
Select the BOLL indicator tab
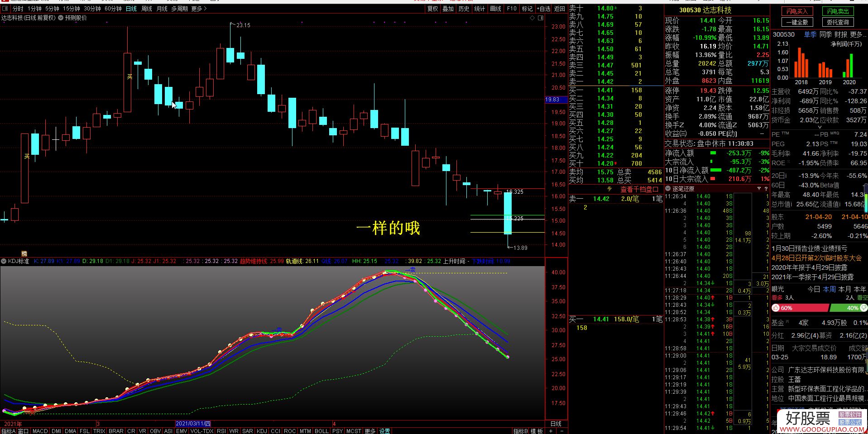(x=321, y=431)
